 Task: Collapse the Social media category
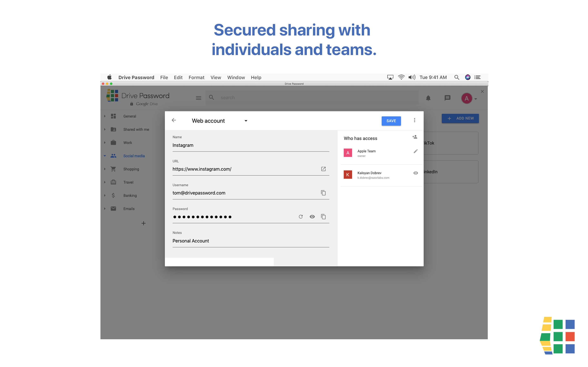(105, 156)
